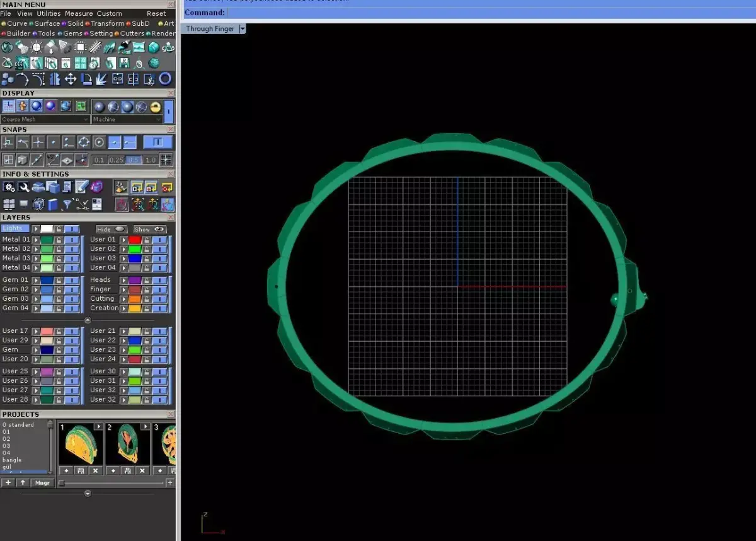Click the Command input field

click(490, 13)
